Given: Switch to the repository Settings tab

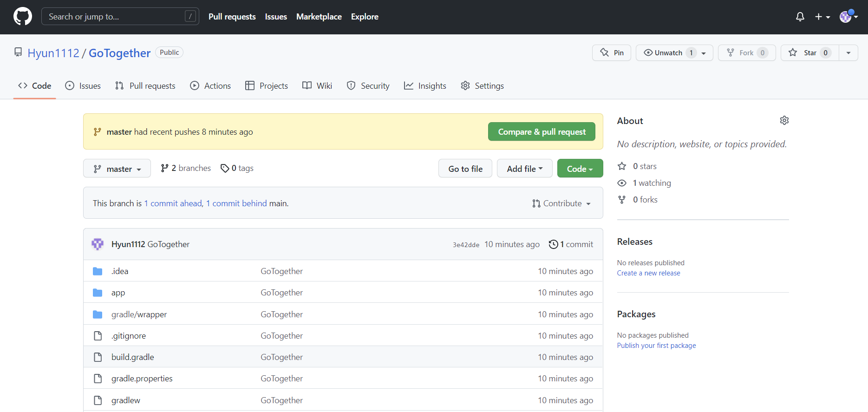Looking at the screenshot, I should click(482, 86).
